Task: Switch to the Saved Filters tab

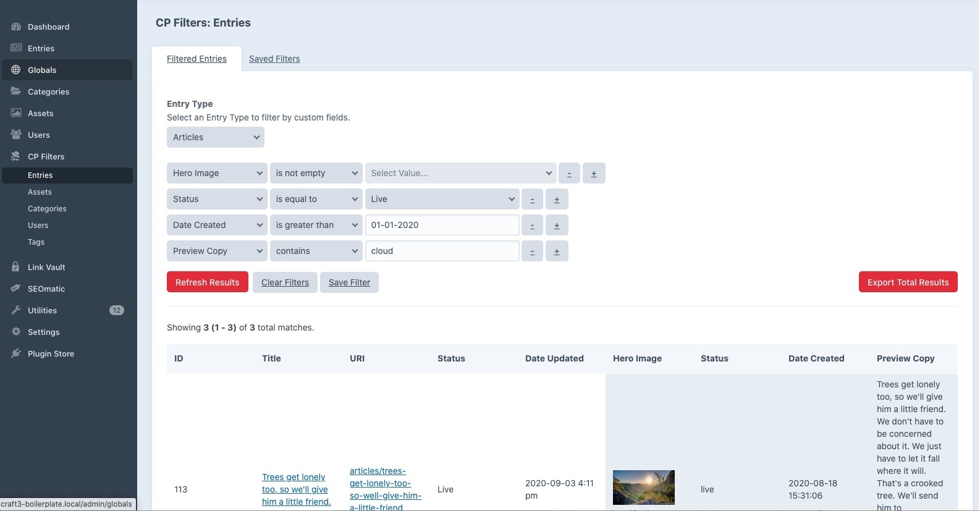Action: click(x=274, y=59)
